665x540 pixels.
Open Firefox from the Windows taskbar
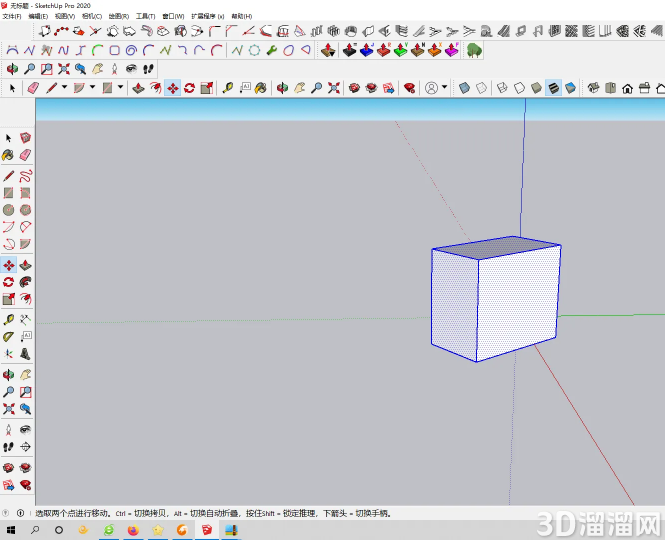133,530
